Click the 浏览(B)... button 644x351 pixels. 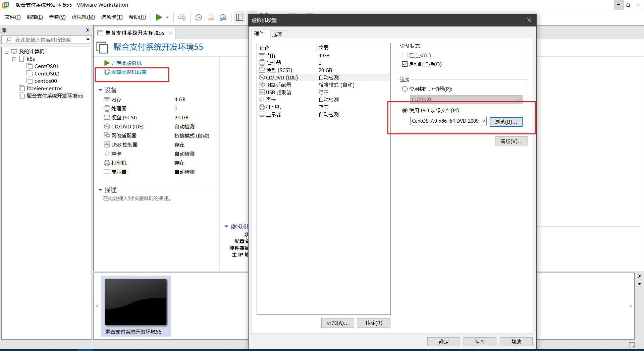tap(506, 122)
